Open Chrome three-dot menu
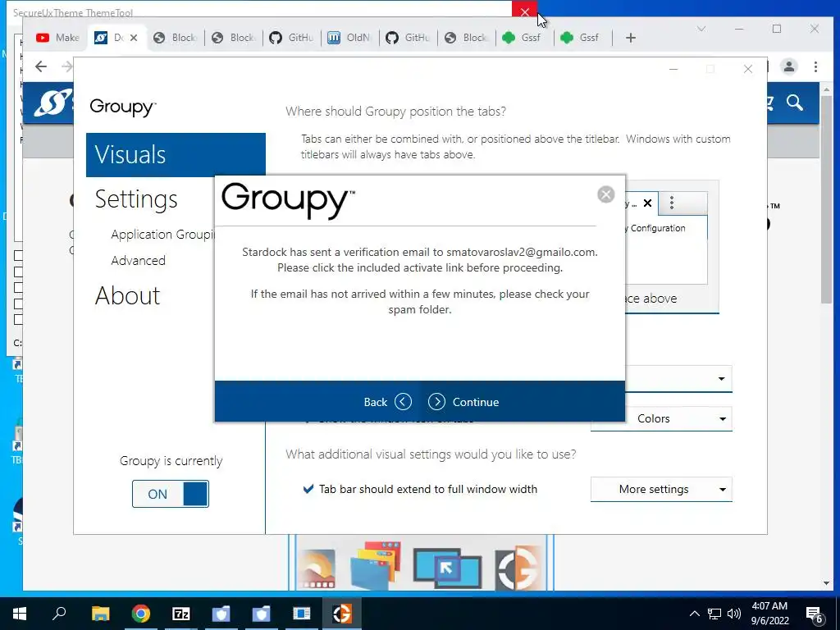This screenshot has width=840, height=630. [815, 66]
